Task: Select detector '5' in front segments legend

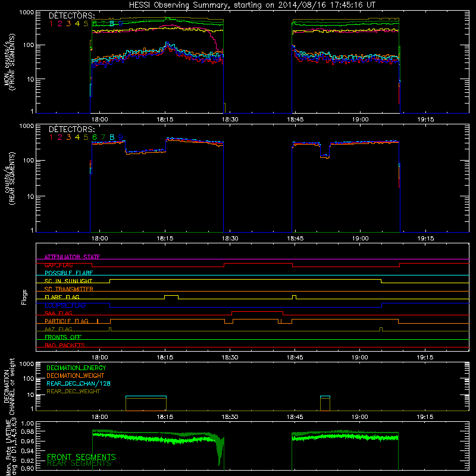Action: (86, 23)
